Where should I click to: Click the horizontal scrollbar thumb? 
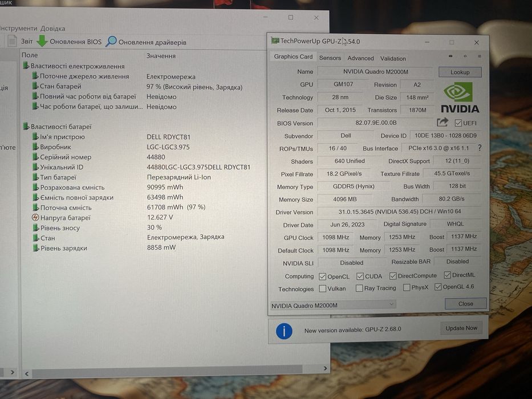[166, 371]
